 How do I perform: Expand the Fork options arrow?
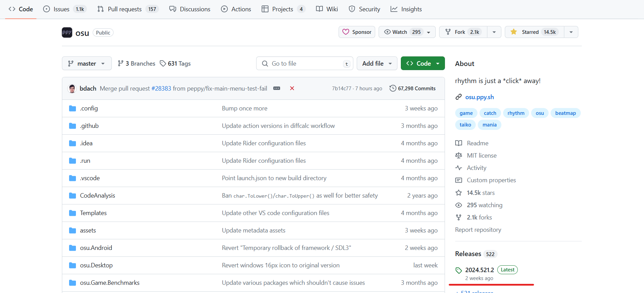494,32
